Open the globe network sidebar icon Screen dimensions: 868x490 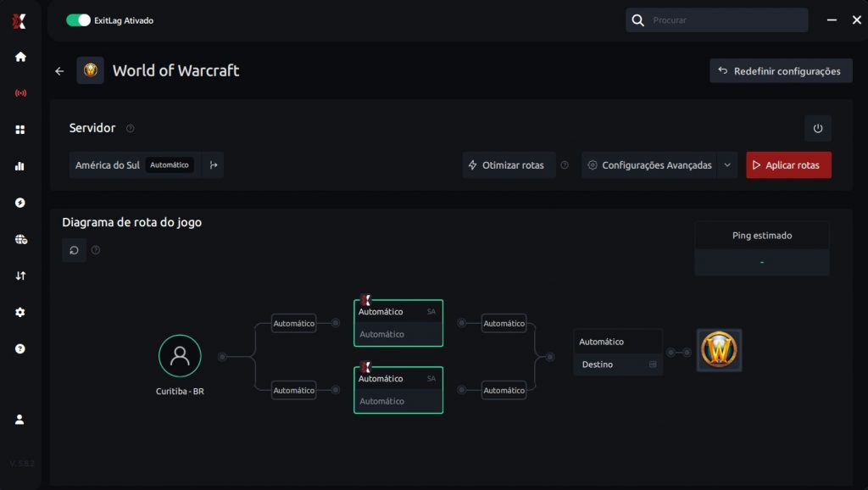(x=20, y=239)
